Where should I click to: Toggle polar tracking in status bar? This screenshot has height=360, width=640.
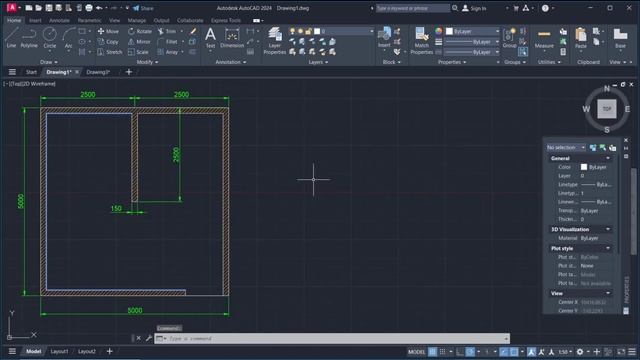[x=470, y=352]
